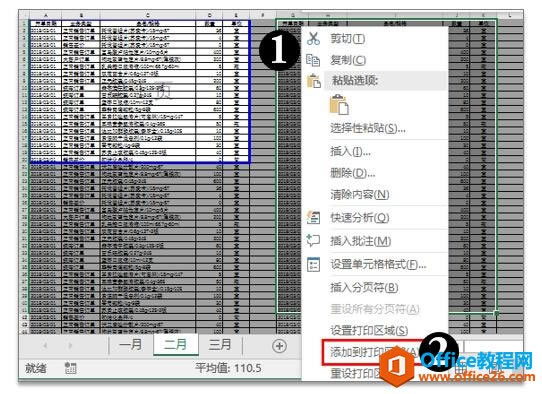Open 快速分析(Q) menu entry
Image resolution: width=542 pixels, height=394 pixels.
tap(359, 218)
